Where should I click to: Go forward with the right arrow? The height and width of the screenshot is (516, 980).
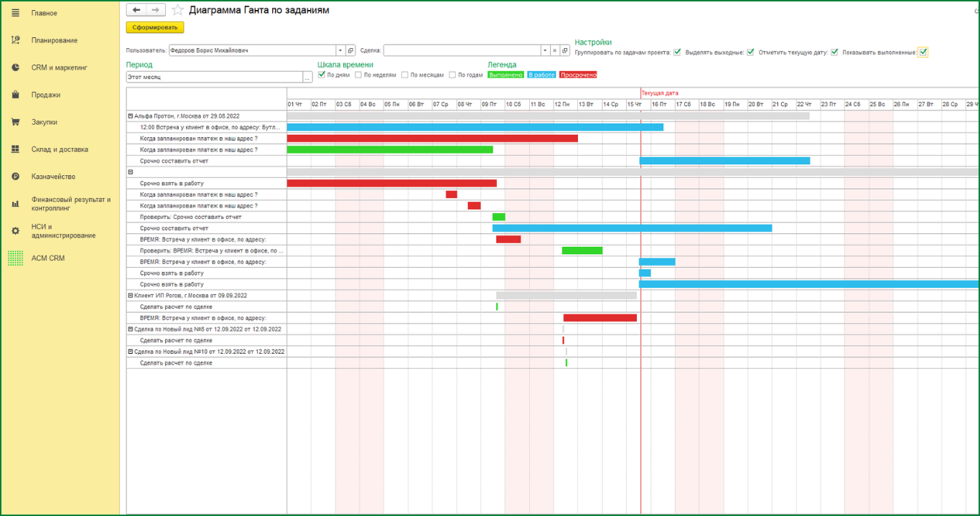tap(156, 10)
